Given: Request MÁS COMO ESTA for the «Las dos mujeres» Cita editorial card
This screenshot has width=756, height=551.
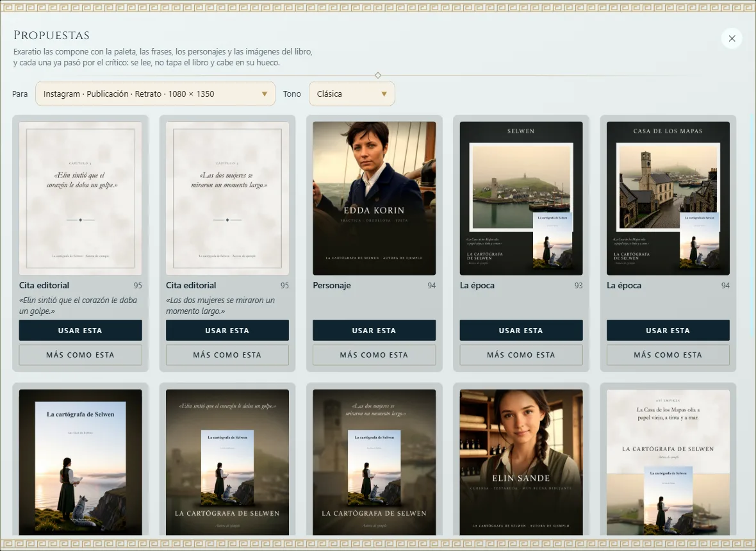Looking at the screenshot, I should pos(227,355).
